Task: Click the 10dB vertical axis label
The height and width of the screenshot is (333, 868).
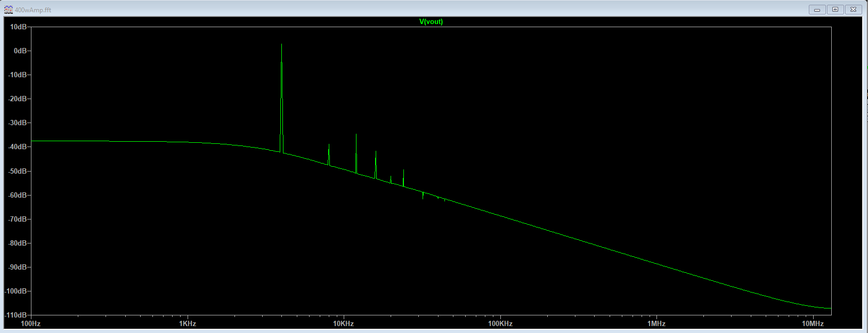Action: (19, 27)
